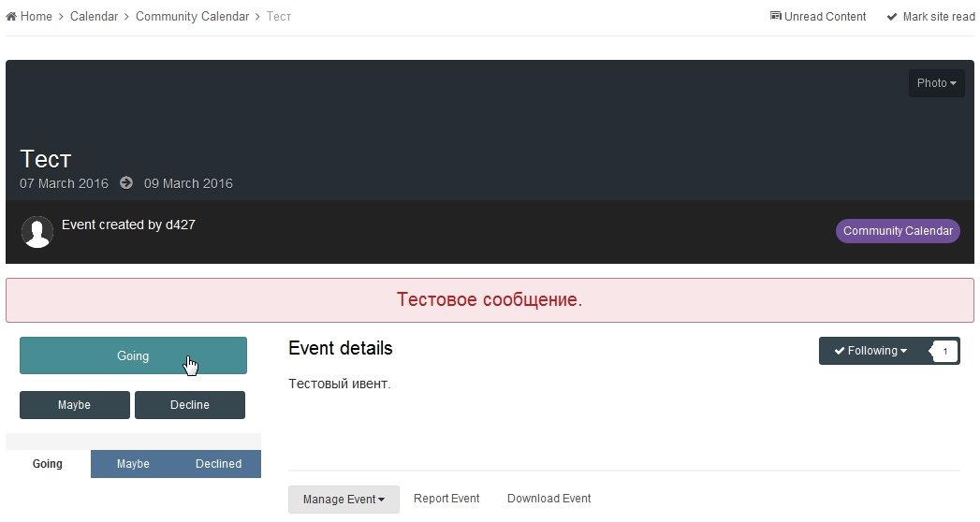Switch to the Maybe attendees tab
980x522 pixels.
133,464
